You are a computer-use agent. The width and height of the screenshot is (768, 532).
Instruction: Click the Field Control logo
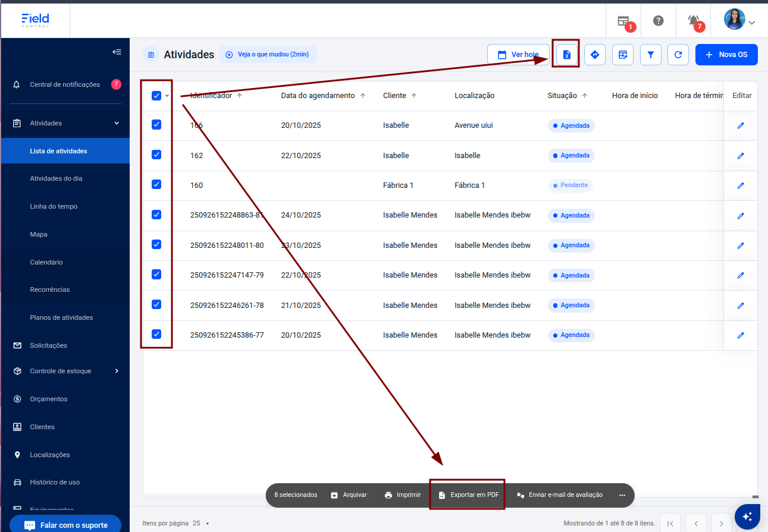click(x=35, y=20)
